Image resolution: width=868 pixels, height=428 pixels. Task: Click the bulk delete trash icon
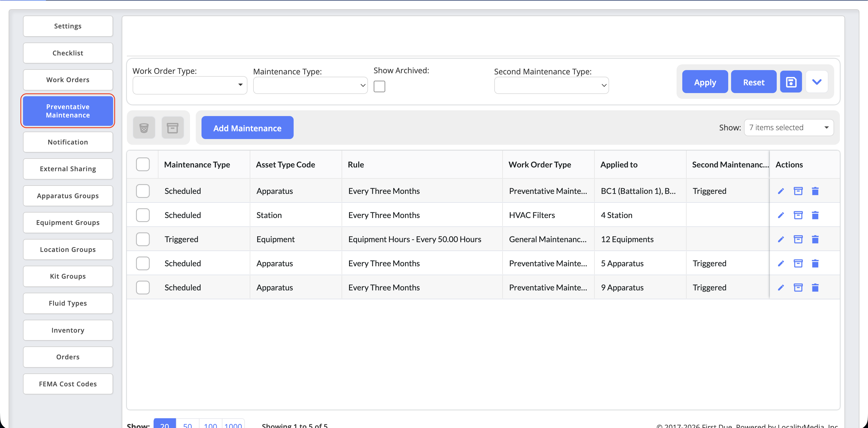click(144, 128)
